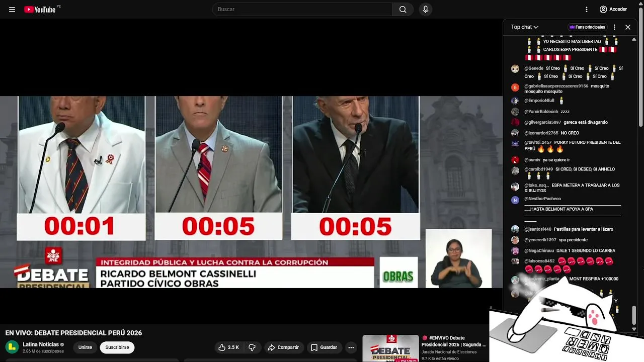Click @leonardorl2765 username in chat
644x362 pixels.
pos(541,133)
